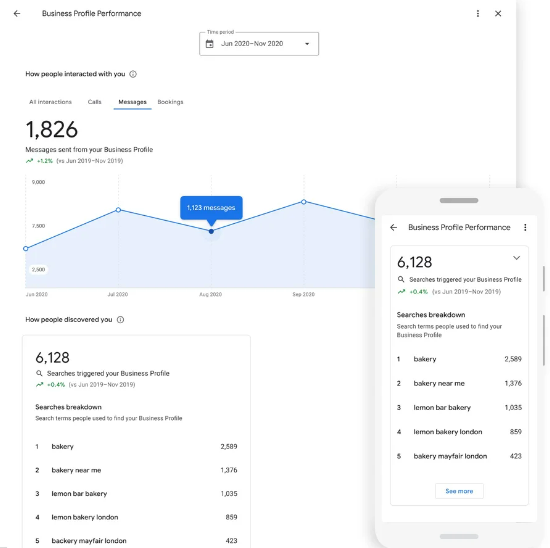
Task: Click the Jun 2020 chart data point
Action: (x=26, y=249)
